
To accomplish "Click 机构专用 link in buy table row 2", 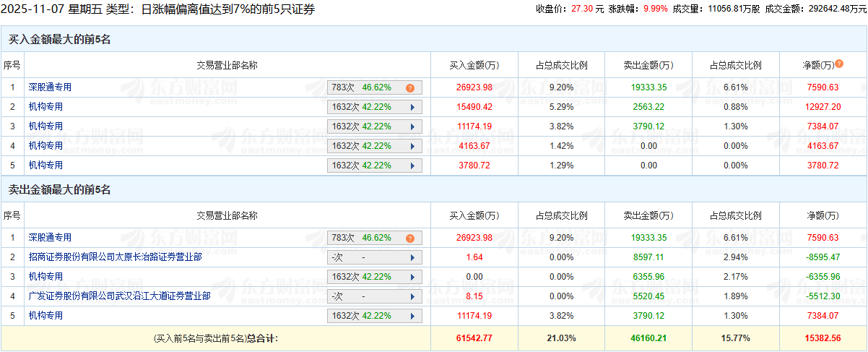I will [45, 106].
